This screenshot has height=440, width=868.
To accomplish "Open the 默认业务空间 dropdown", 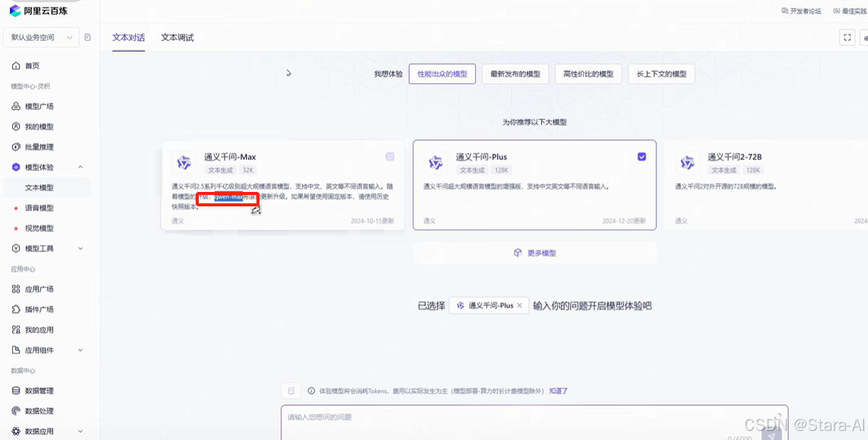I will point(42,37).
